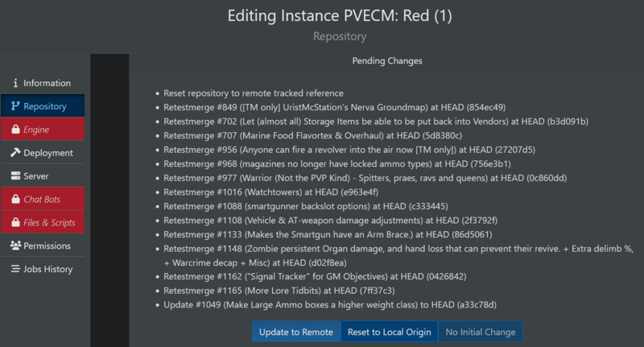
Task: Open the Information tab
Action: 47,83
